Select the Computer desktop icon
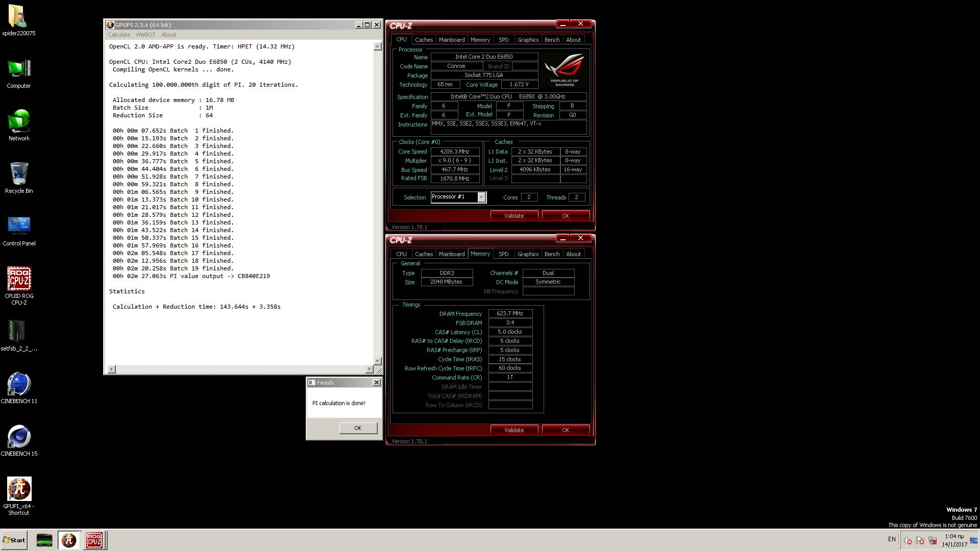 [18, 73]
